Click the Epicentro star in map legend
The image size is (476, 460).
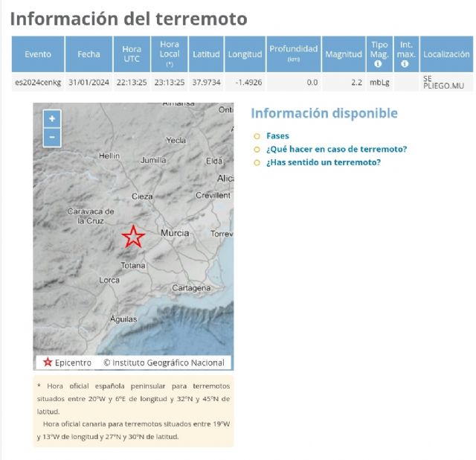pos(48,362)
